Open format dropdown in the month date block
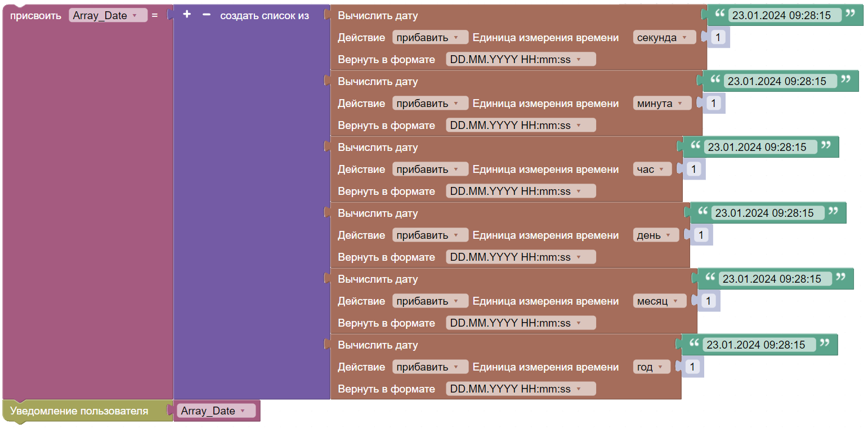 pyautogui.click(x=520, y=323)
